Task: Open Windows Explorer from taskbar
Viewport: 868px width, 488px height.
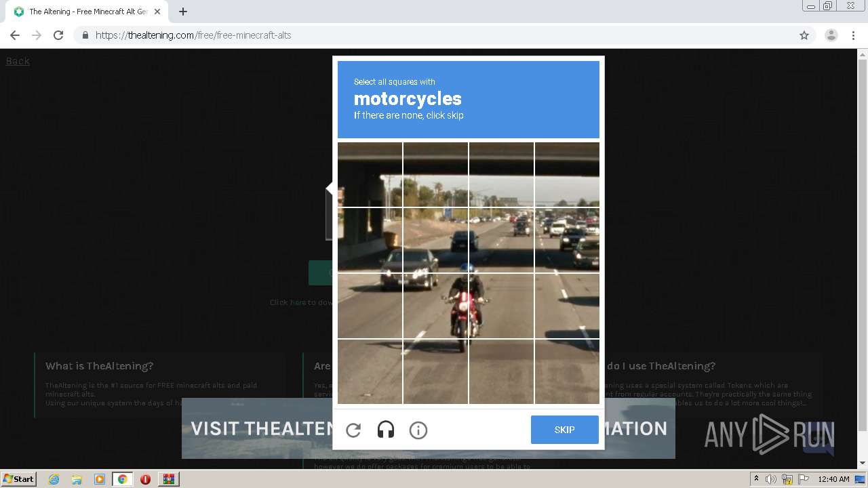Action: [77, 479]
